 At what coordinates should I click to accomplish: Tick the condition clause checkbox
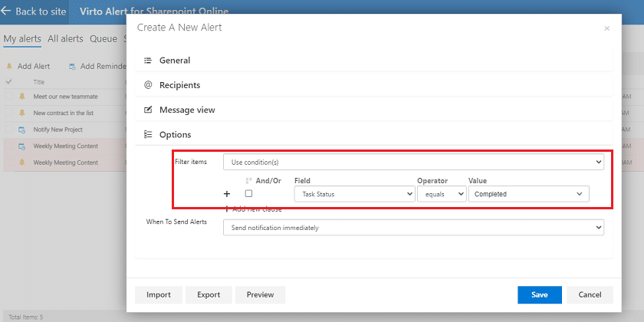[248, 193]
